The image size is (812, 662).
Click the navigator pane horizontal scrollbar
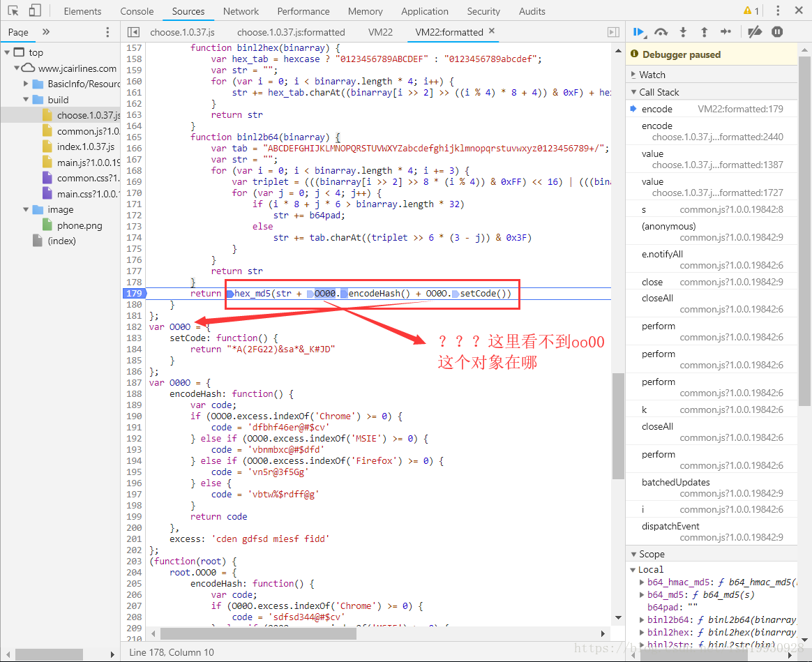[x=50, y=655]
